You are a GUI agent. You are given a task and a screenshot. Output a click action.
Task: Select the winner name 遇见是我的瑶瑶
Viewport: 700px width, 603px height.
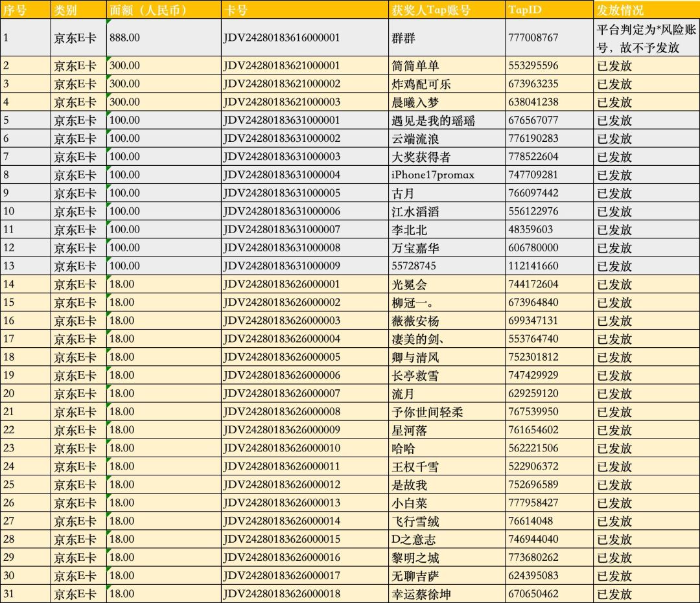(x=433, y=120)
